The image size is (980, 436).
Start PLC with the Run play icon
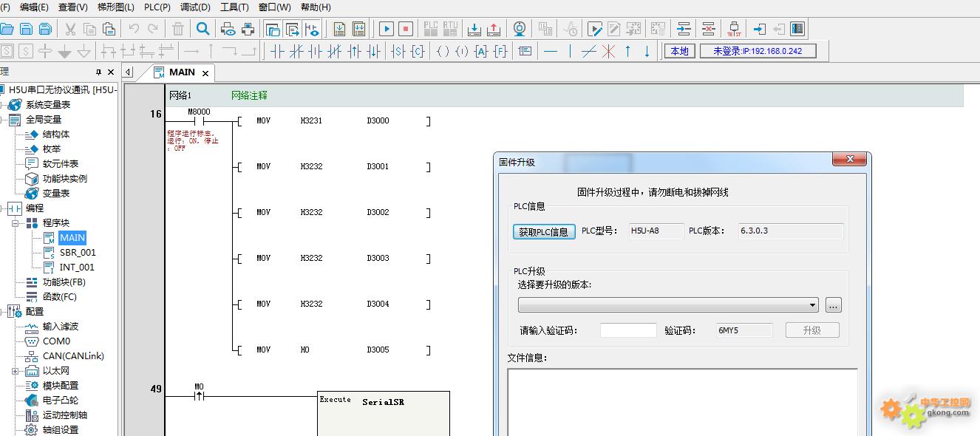[x=386, y=29]
